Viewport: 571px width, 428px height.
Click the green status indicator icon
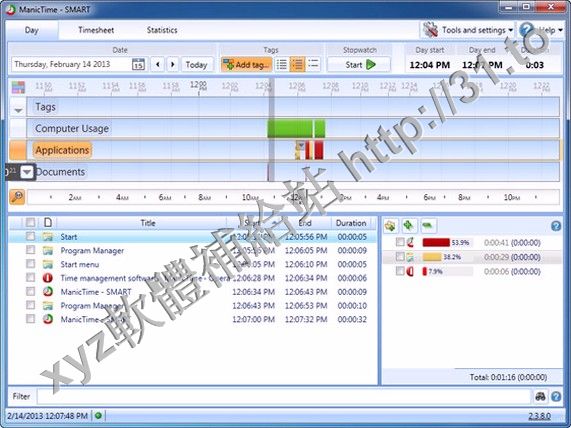click(98, 415)
